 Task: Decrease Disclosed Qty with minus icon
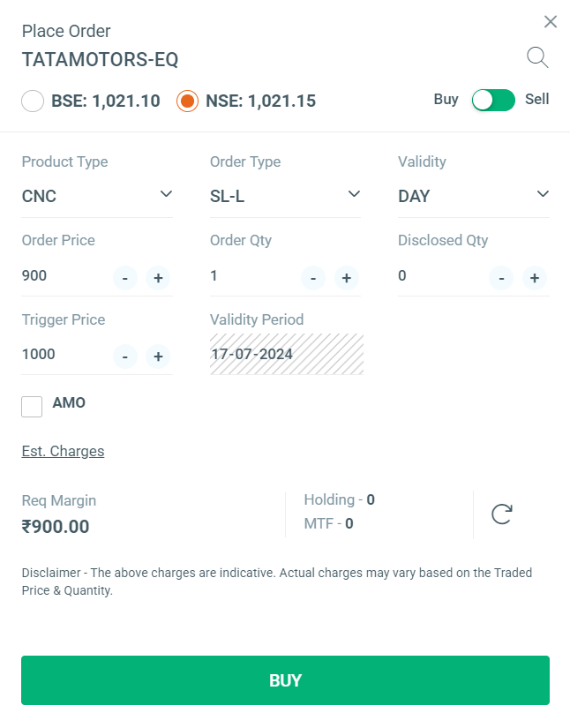point(501,278)
